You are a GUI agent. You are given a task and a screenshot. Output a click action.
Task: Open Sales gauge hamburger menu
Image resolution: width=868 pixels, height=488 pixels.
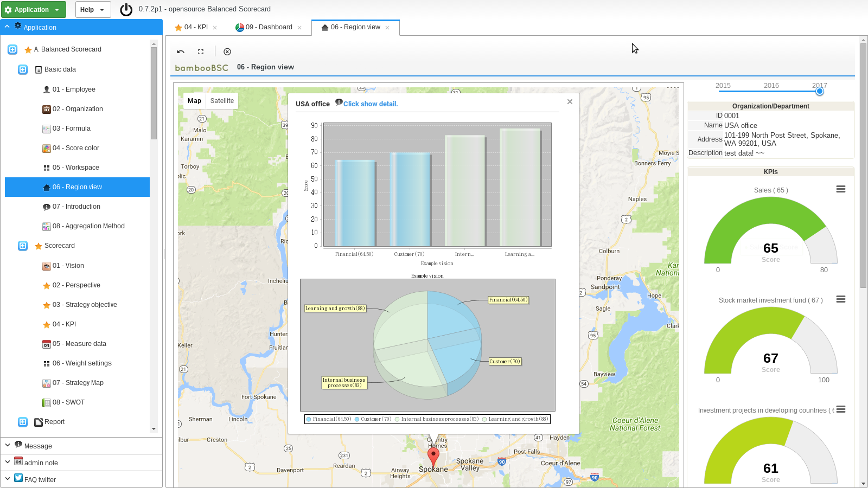pyautogui.click(x=840, y=189)
